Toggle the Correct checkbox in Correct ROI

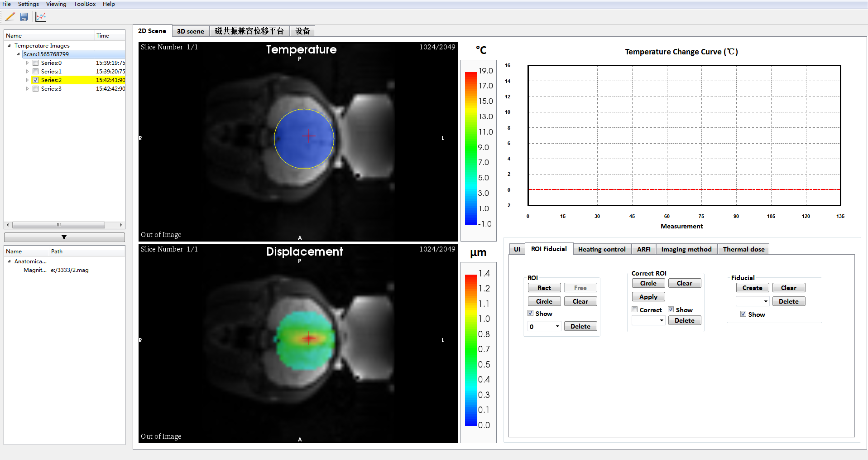(635, 310)
